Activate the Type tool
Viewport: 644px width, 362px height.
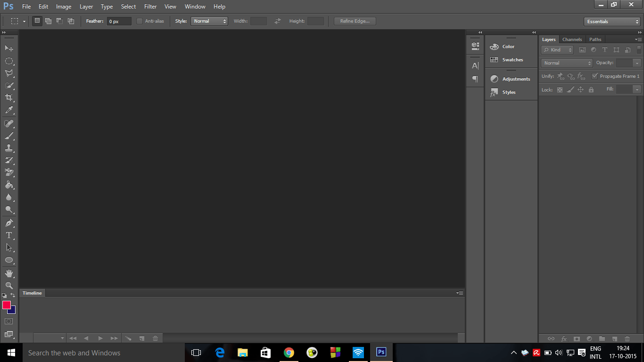coord(9,235)
